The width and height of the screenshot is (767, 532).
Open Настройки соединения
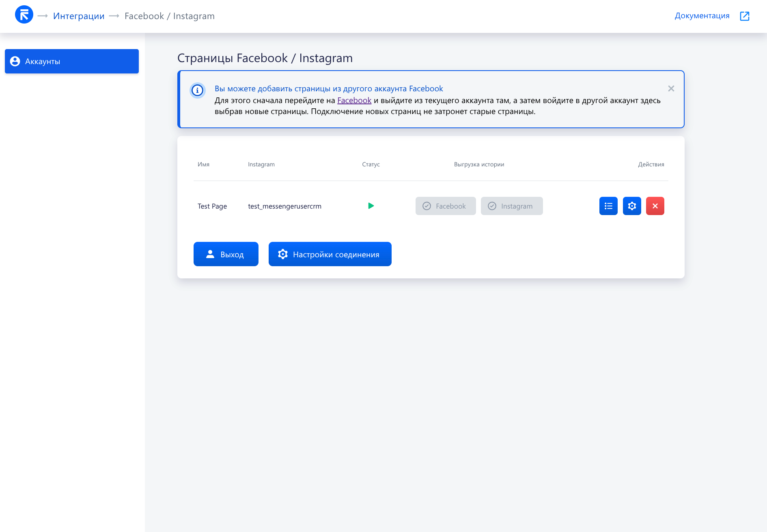(330, 254)
